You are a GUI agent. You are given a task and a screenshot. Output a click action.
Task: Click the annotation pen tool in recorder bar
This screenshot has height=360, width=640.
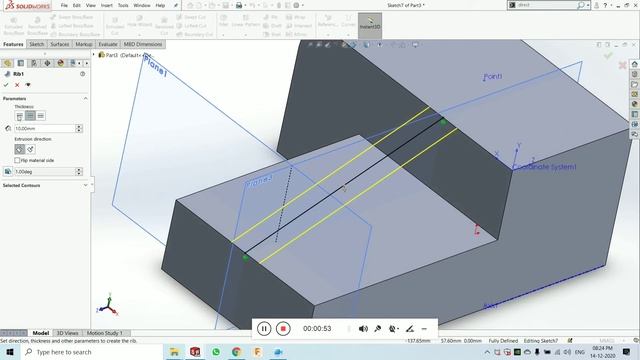click(x=410, y=329)
